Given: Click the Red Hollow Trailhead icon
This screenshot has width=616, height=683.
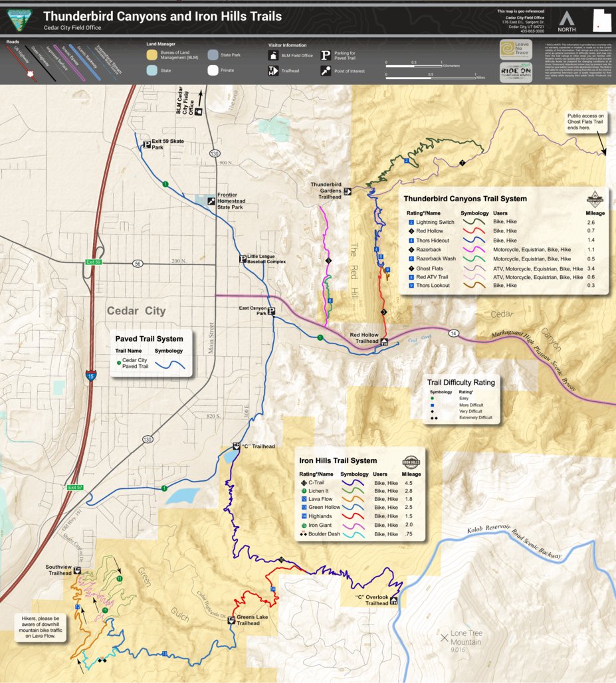Looking at the screenshot, I should 384,342.
